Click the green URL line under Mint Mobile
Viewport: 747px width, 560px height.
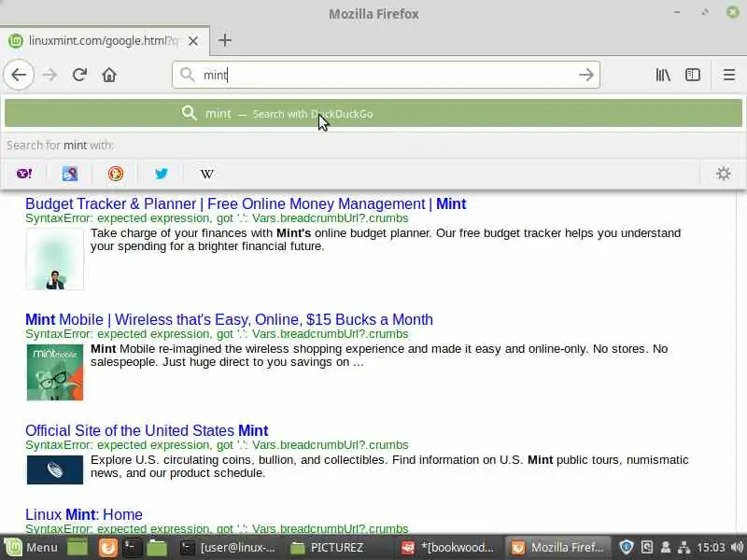217,334
